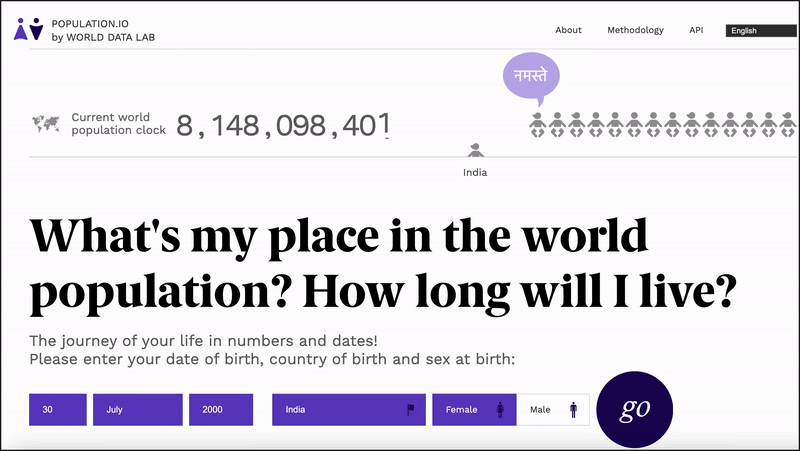The image size is (800, 451).
Task: Select Female as sex at birth
Action: pos(474,409)
